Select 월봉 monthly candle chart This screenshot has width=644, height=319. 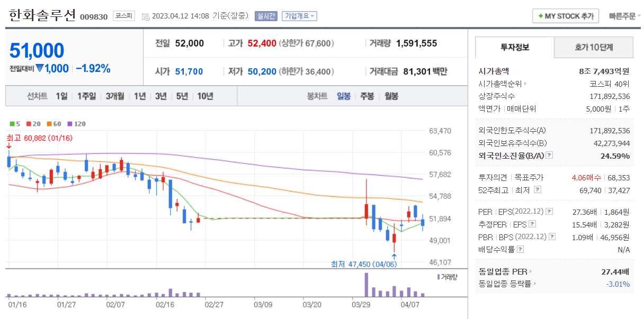[391, 96]
